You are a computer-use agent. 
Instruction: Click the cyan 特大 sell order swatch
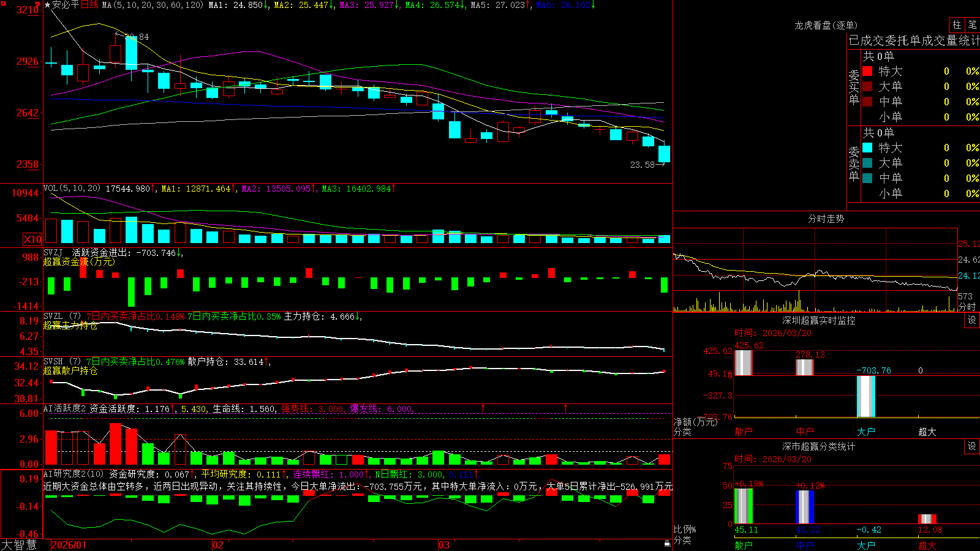coord(867,148)
